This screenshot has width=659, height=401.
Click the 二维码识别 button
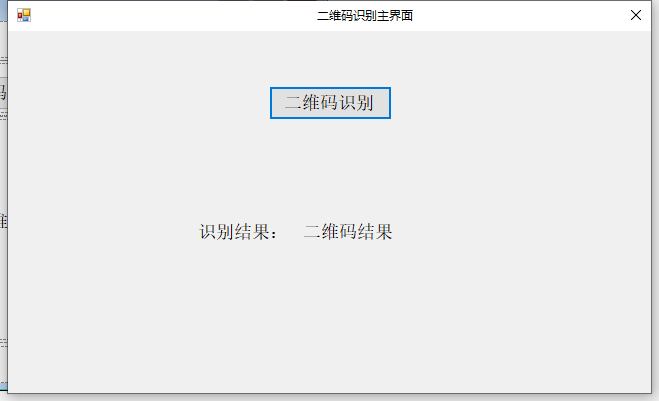330,103
